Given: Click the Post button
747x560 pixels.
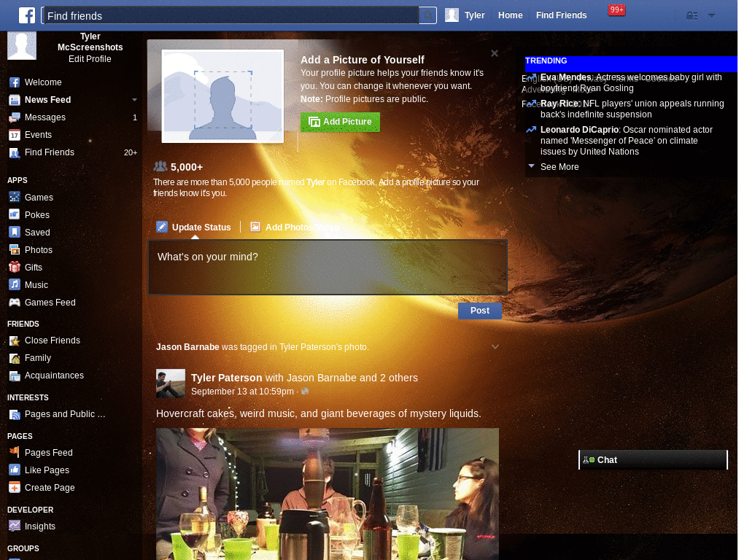Looking at the screenshot, I should [x=480, y=311].
